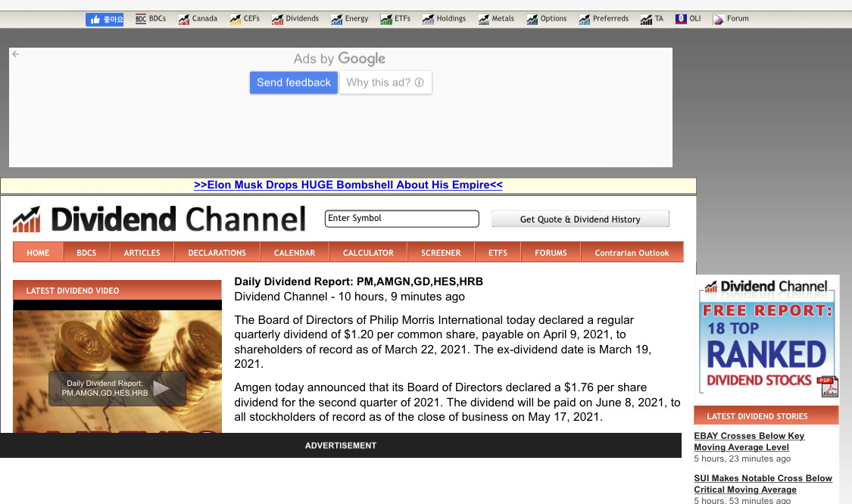Screen dimensions: 852x504
Task: Click the Dividend Channel site title
Action: [x=178, y=219]
